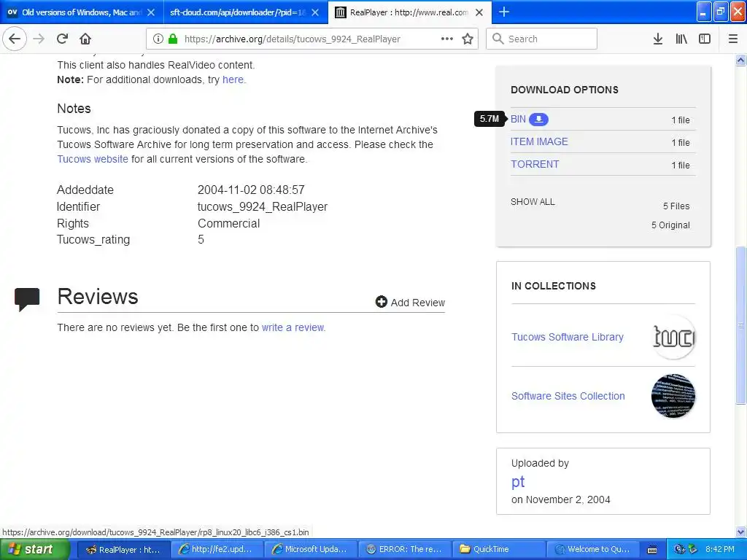Click the system tray clock 8:42 PM
Screen dimensions: 747x560
pyautogui.click(x=720, y=550)
